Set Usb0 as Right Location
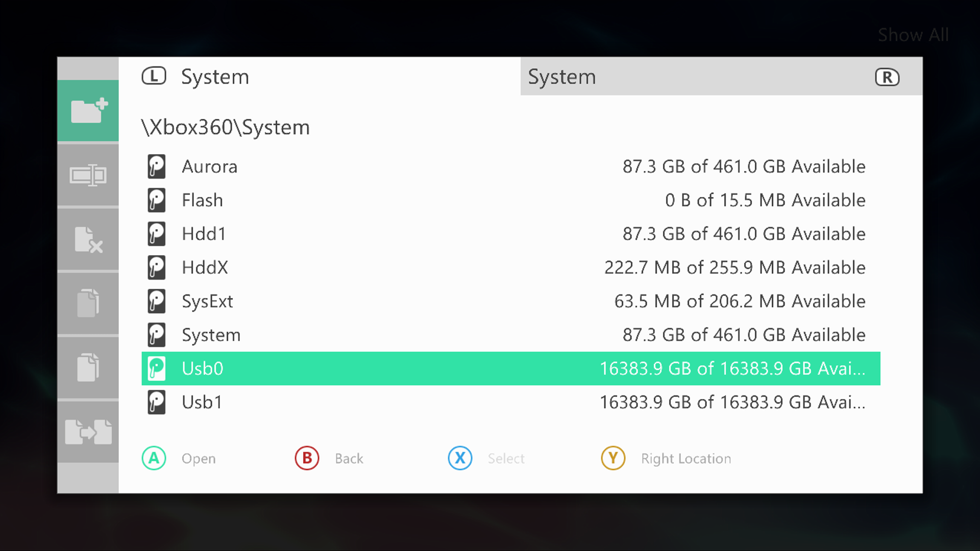980x551 pixels. 612,458
